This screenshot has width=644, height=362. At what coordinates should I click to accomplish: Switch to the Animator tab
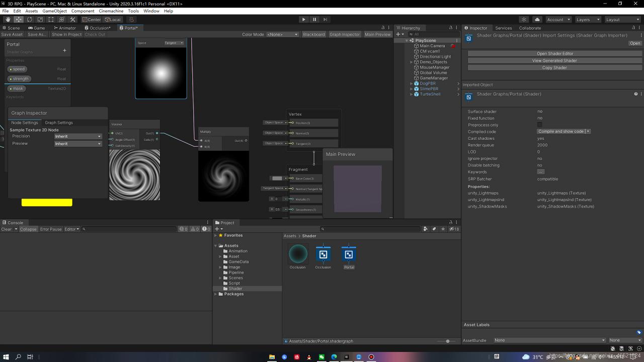[x=64, y=28]
